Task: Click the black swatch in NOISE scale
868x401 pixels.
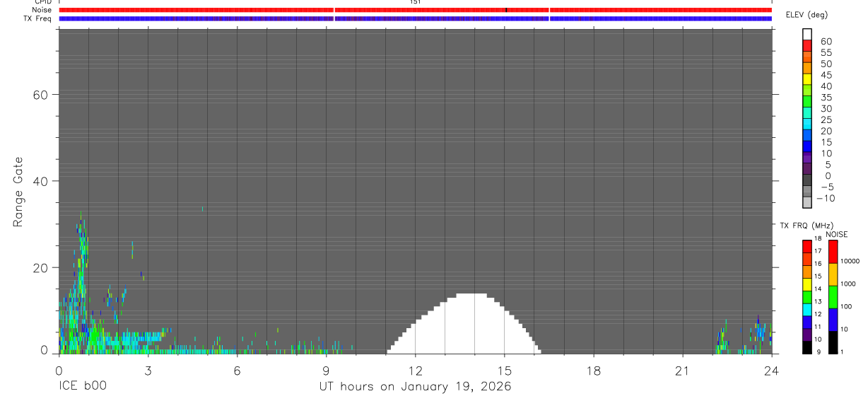Action: (833, 342)
